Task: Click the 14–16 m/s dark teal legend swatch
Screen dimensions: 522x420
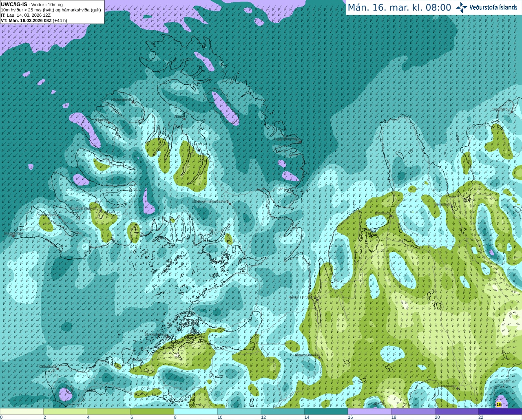Action: pos(326,411)
